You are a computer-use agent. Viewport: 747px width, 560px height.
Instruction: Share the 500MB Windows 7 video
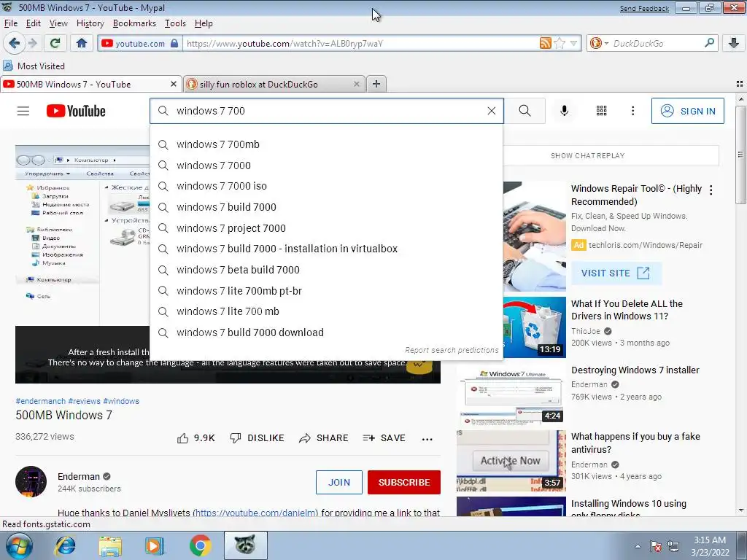click(x=323, y=438)
